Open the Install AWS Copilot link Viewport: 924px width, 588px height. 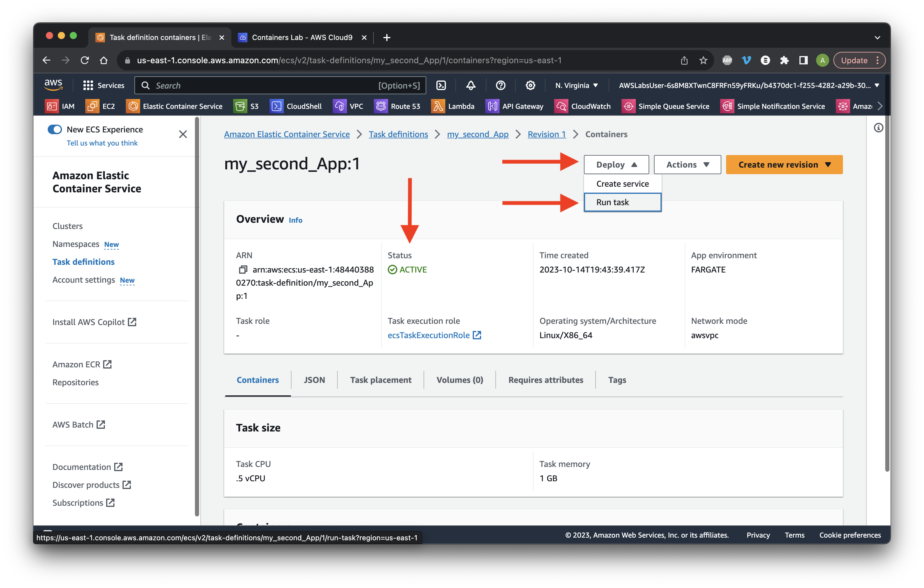94,322
